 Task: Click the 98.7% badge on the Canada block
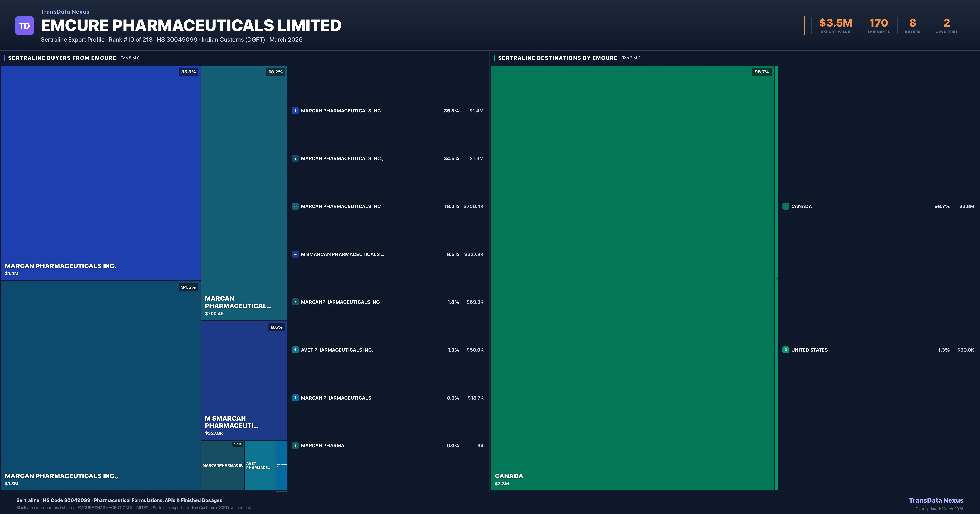pyautogui.click(x=762, y=72)
